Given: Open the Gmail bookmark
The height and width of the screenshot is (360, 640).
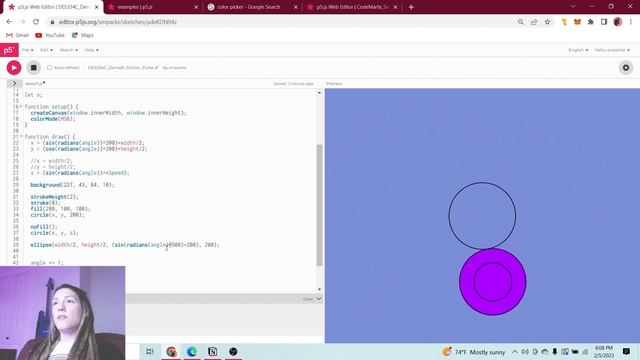Looking at the screenshot, I should (x=18, y=36).
